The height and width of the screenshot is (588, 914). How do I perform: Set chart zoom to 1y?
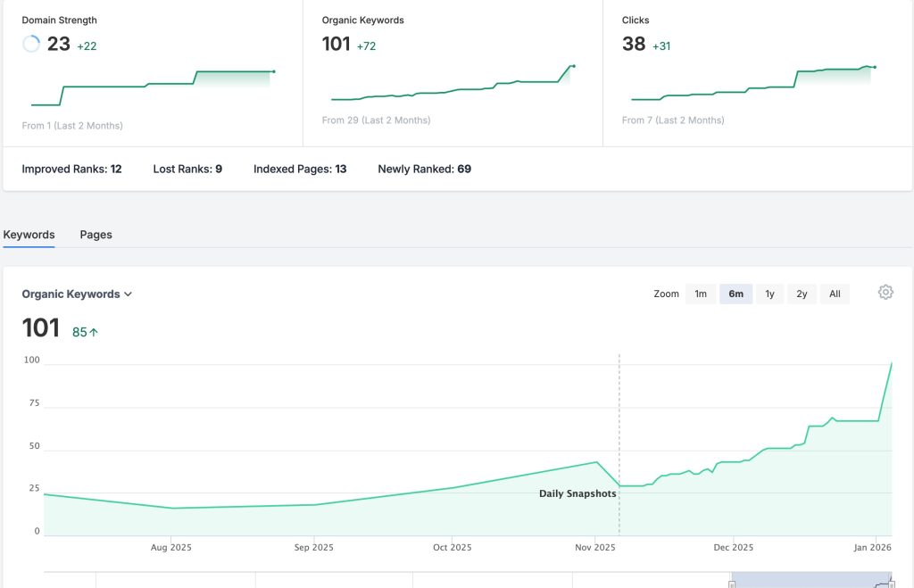tap(770, 294)
